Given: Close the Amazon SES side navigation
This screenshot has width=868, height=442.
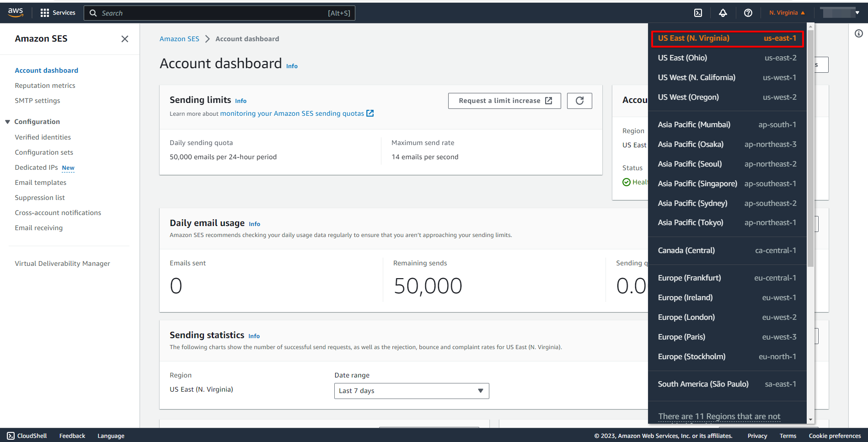Looking at the screenshot, I should (x=125, y=39).
